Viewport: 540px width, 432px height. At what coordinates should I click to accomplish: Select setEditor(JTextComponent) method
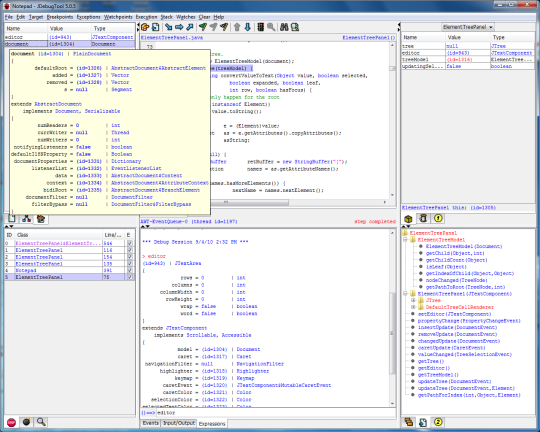tap(455, 314)
